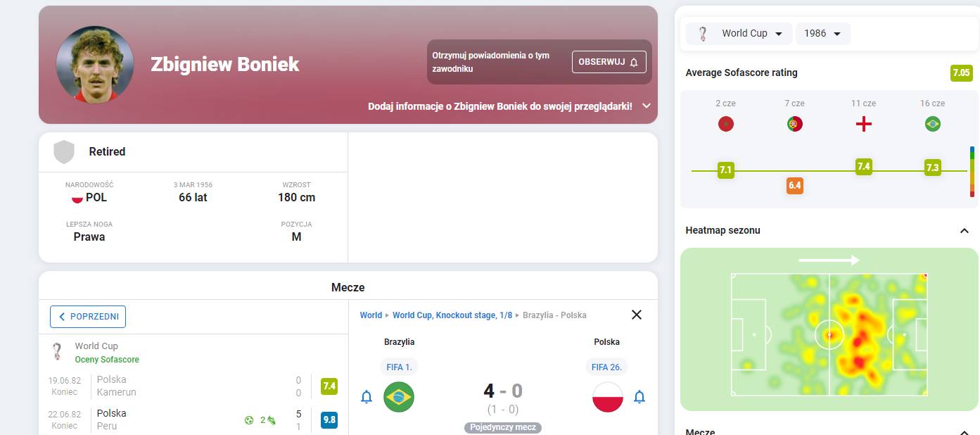Toggle notification bell for Brazylia
Viewport: 980px width, 435px height.
tap(367, 397)
